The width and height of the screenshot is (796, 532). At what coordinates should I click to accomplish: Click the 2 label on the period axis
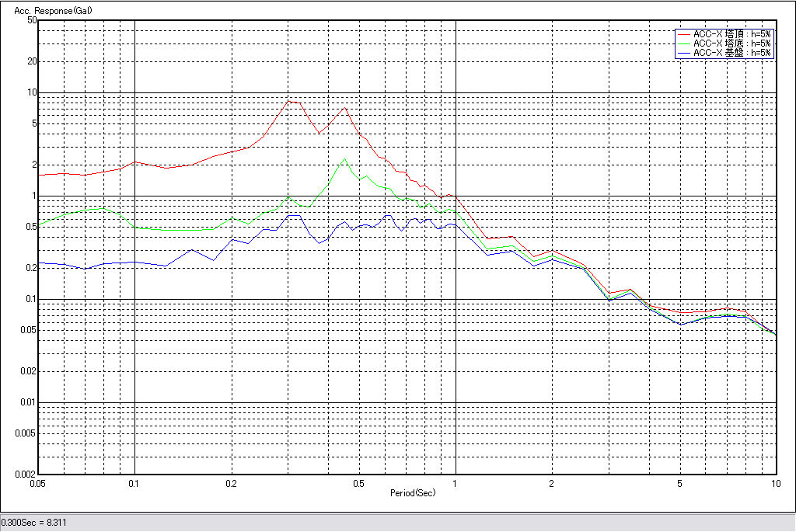(552, 483)
